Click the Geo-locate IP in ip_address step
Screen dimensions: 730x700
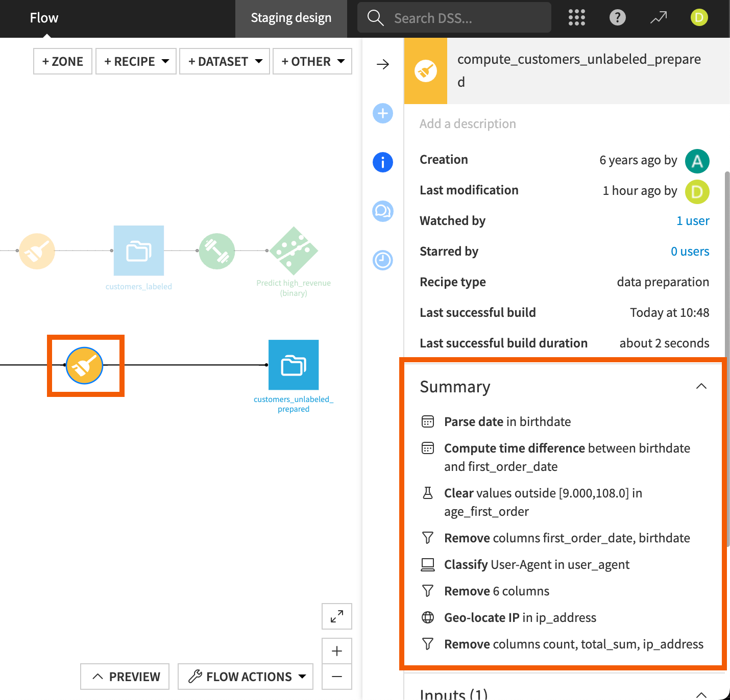(520, 618)
